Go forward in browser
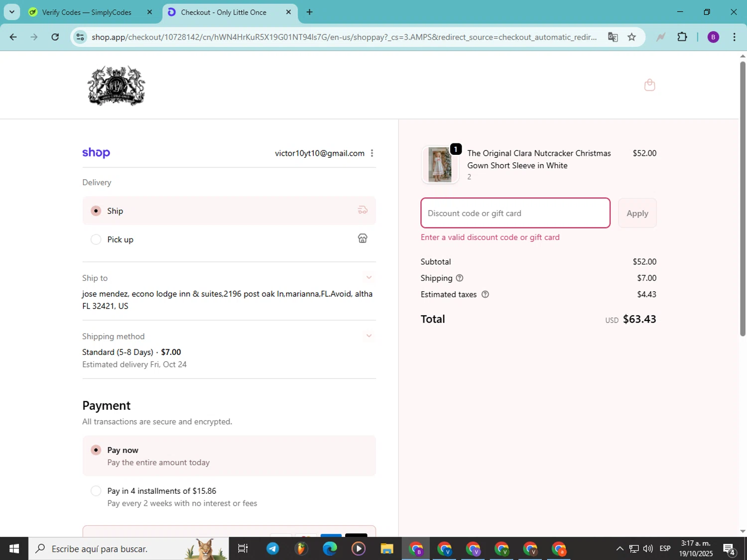The image size is (747, 560). click(34, 37)
